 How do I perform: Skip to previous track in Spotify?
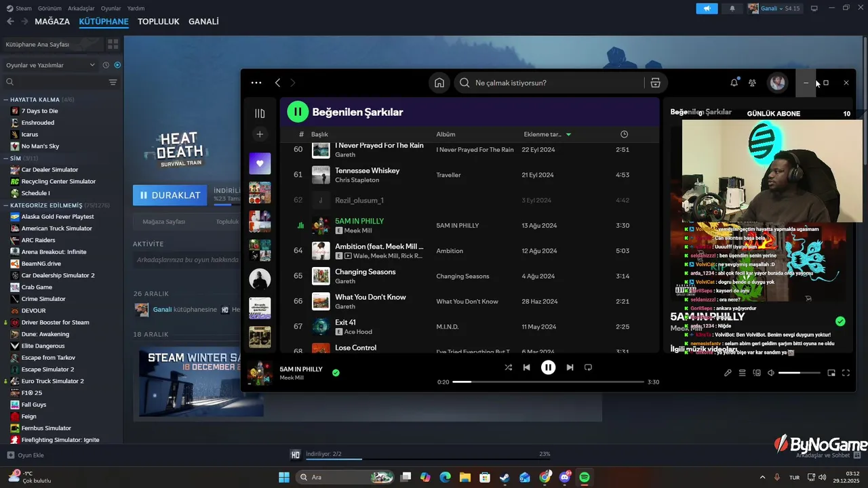pos(526,367)
